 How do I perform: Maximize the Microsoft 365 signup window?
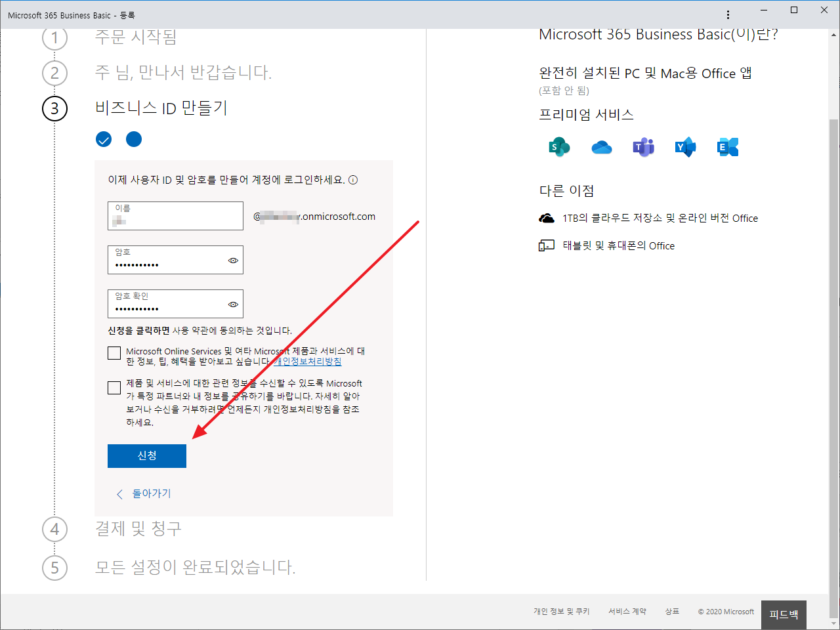tap(794, 10)
